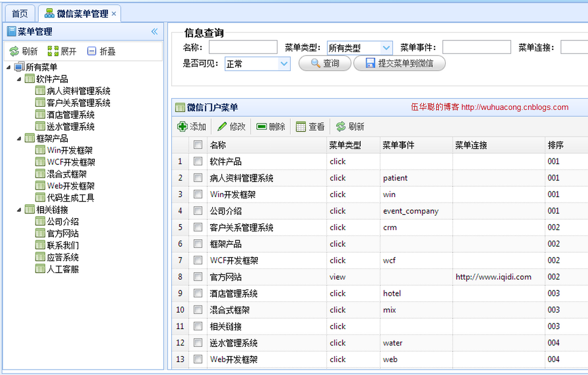
Task: Click the 添加 green plus icon
Action: coord(182,127)
